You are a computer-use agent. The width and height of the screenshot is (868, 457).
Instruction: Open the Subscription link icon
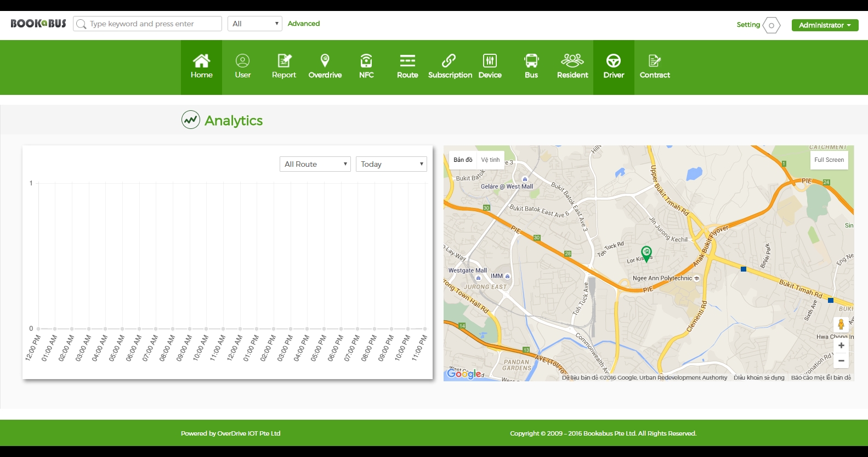click(449, 60)
